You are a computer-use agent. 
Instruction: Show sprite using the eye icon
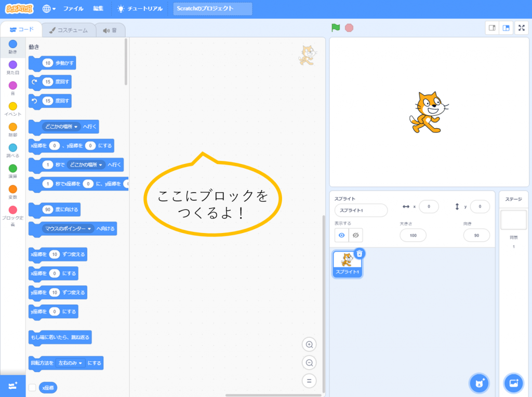(x=341, y=235)
